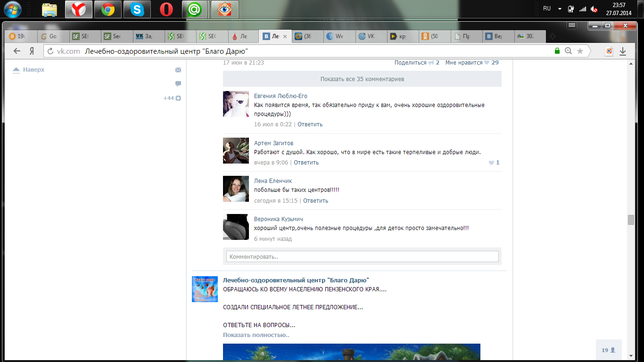Click the zoom magnifier in address bar
Screen dimensions: 644x362
(568, 51)
